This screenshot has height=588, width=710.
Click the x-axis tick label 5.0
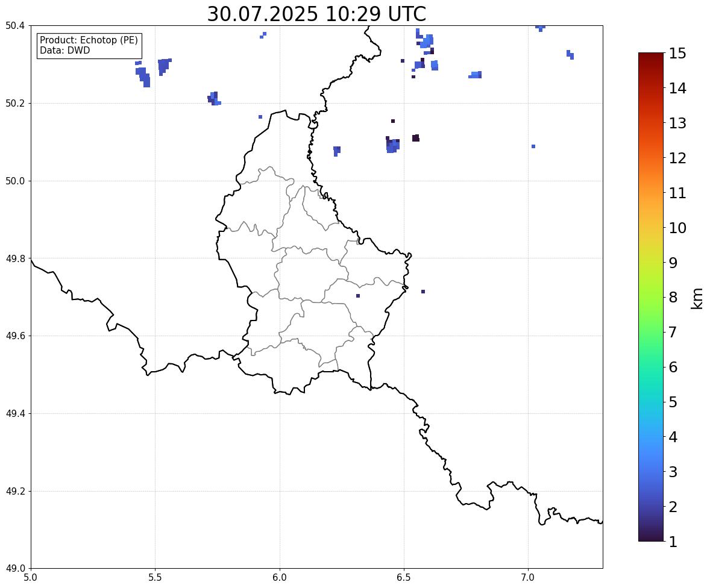tap(31, 578)
